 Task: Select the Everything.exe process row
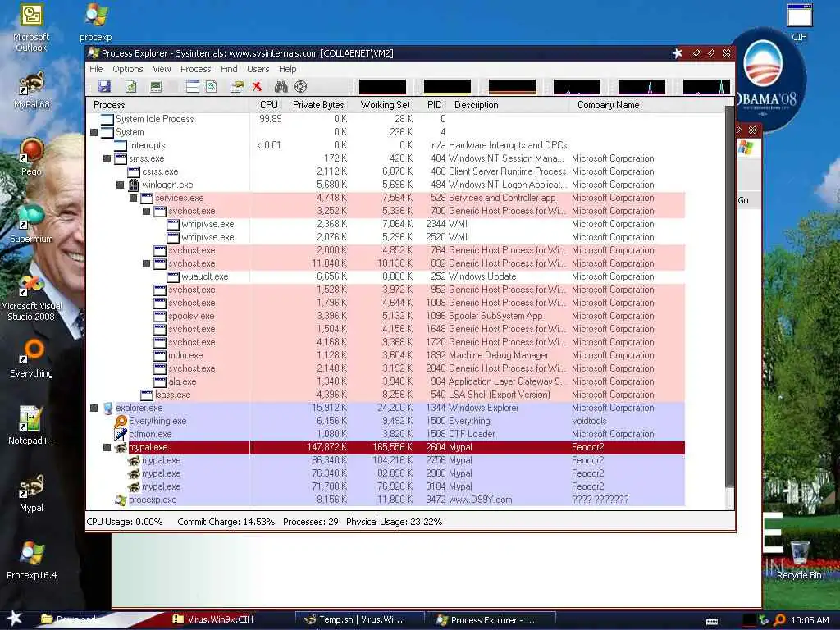(386, 421)
